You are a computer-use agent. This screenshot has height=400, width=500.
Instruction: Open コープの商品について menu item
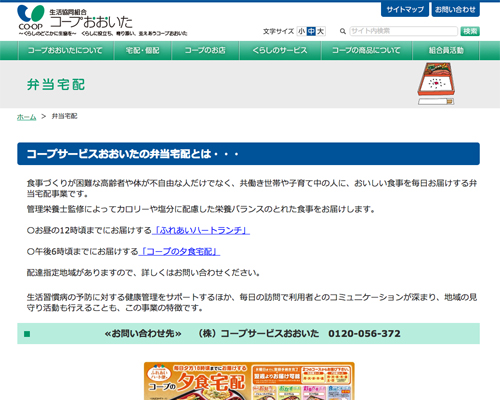[367, 50]
